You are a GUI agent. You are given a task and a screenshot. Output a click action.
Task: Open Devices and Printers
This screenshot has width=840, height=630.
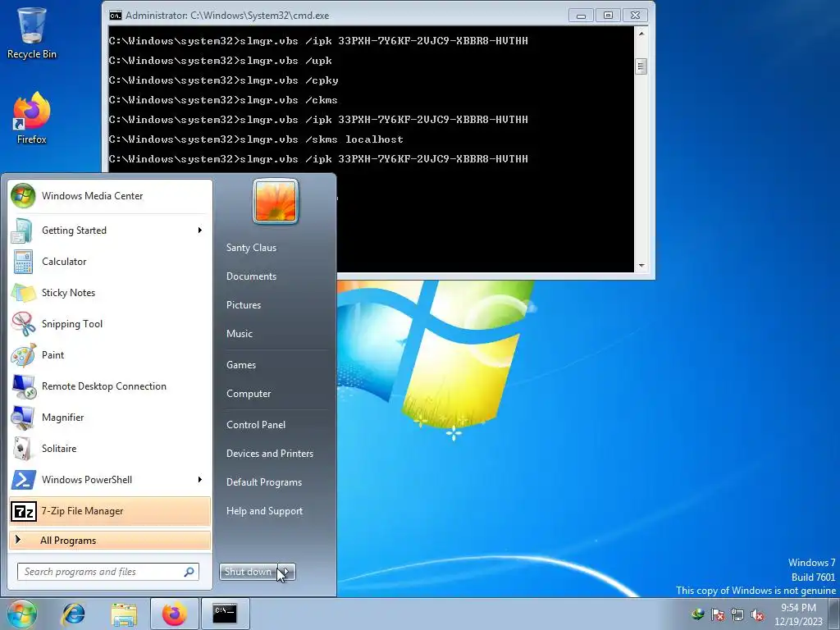(270, 454)
